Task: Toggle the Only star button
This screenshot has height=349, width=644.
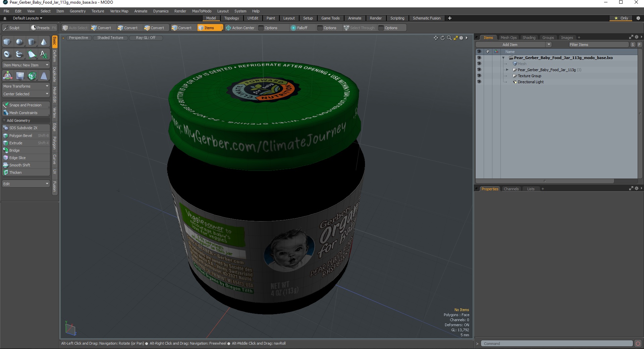Action: pyautogui.click(x=621, y=18)
